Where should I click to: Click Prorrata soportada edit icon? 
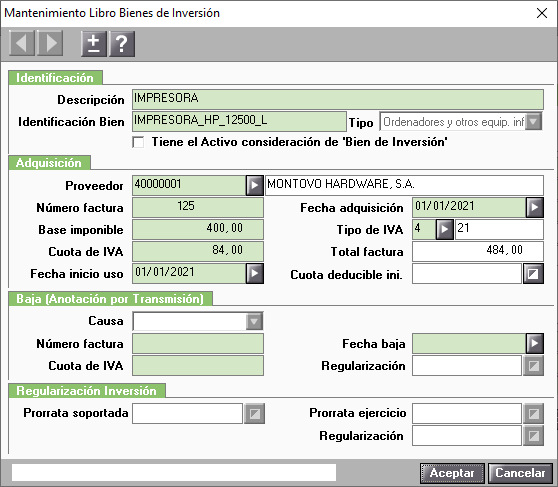click(254, 413)
